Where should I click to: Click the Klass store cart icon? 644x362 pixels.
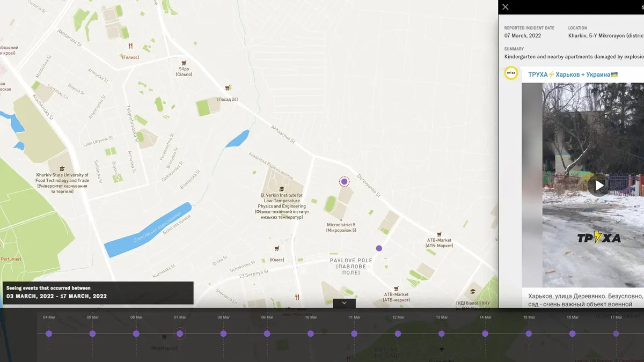(277, 248)
